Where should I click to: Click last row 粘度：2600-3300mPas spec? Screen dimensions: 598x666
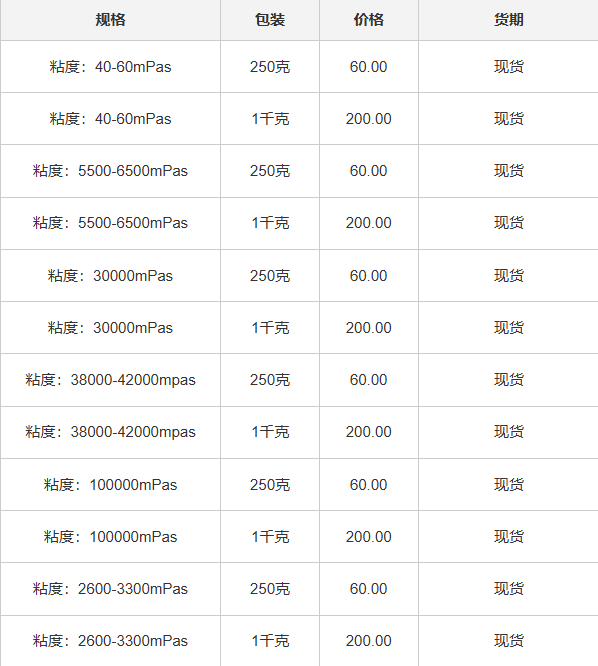tap(110, 641)
